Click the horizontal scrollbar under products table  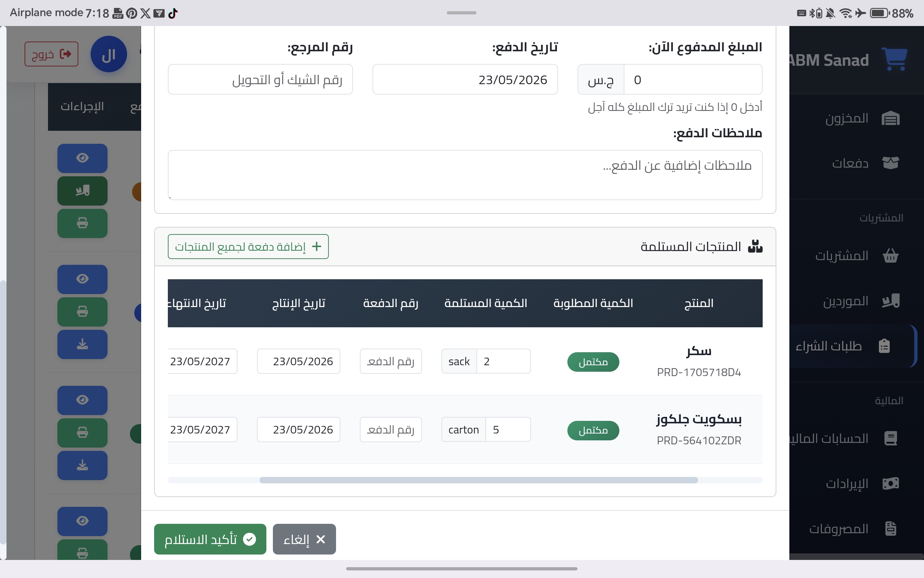pyautogui.click(x=478, y=480)
